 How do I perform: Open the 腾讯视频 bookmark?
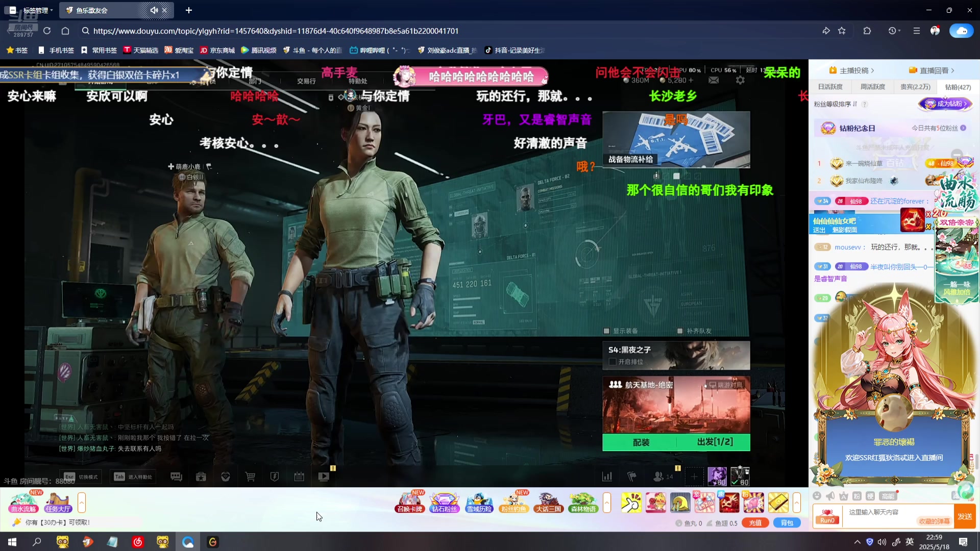pyautogui.click(x=258, y=50)
